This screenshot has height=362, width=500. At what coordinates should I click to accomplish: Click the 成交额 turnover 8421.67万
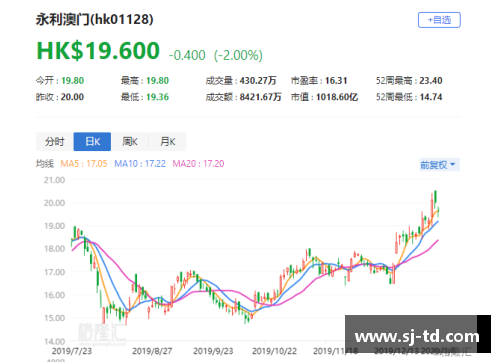(x=260, y=97)
